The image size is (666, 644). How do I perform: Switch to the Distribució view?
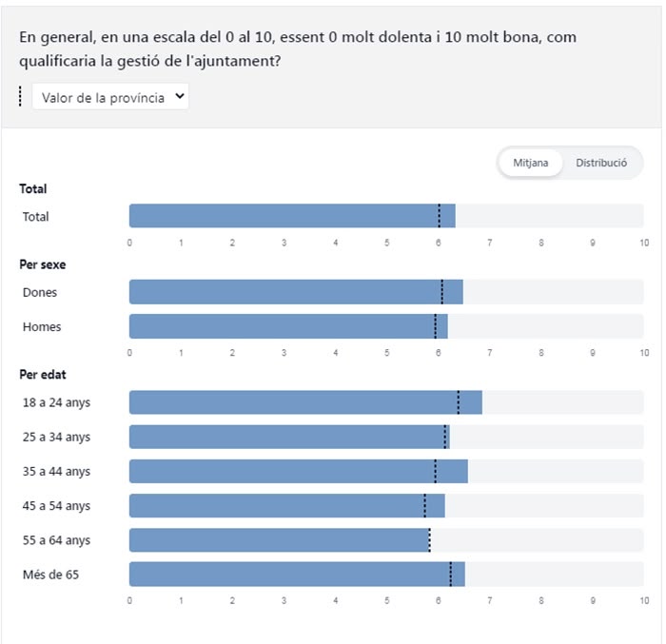point(601,163)
